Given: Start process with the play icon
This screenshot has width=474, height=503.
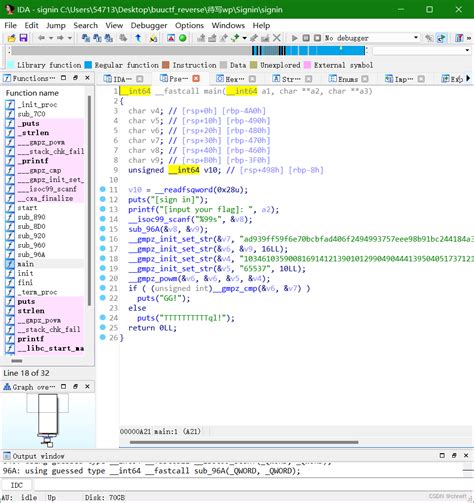Looking at the screenshot, I should 294,38.
